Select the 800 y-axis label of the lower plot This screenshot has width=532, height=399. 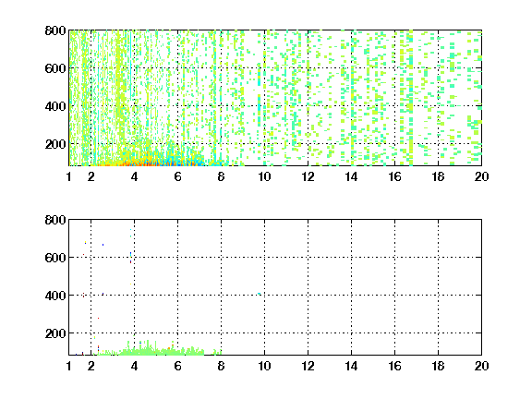tap(55, 220)
